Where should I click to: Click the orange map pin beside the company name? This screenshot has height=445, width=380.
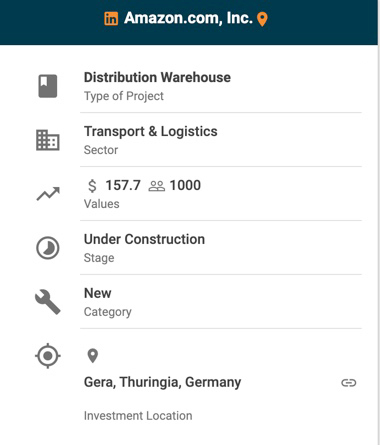262,19
